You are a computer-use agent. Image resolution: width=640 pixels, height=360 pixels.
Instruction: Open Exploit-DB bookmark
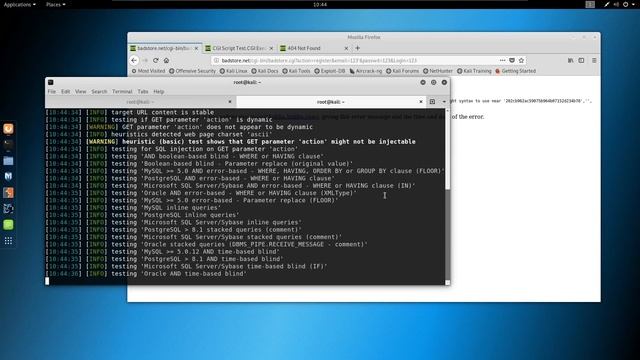[330, 71]
